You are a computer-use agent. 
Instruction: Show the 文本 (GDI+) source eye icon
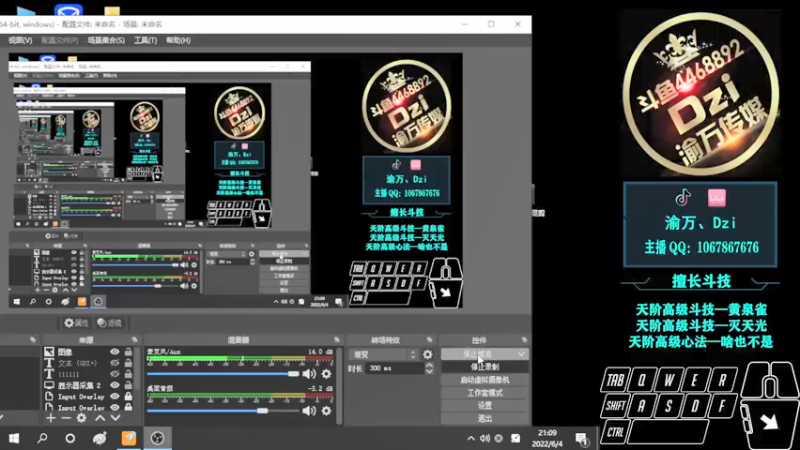pos(115,363)
